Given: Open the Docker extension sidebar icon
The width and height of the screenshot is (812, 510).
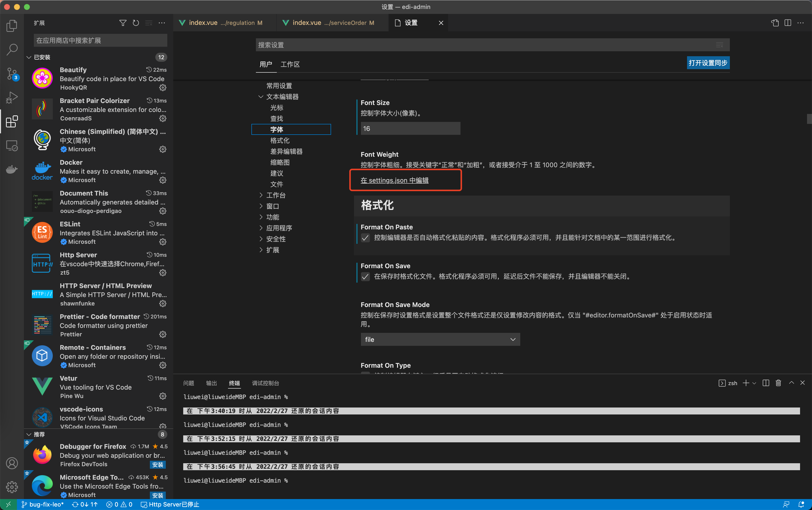Looking at the screenshot, I should 12,170.
